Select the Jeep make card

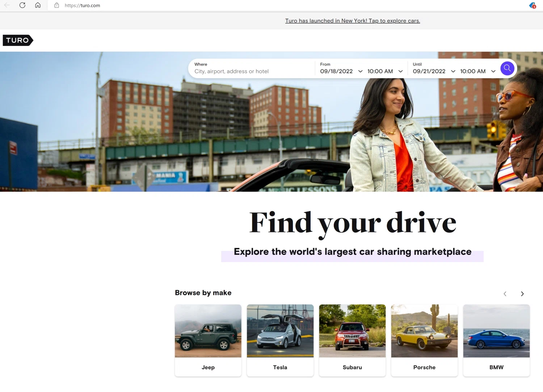pos(208,340)
